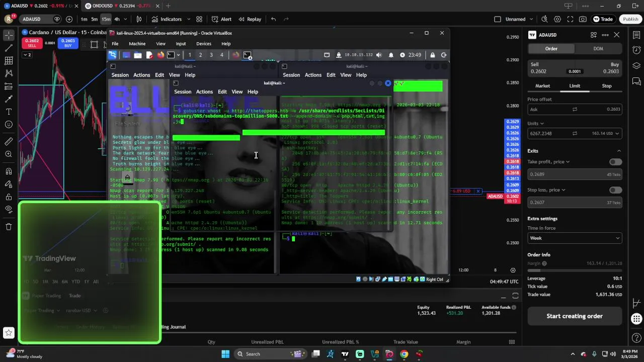Click Firefox icon in Kali panel
The height and width of the screenshot is (362, 644).
(x=160, y=55)
